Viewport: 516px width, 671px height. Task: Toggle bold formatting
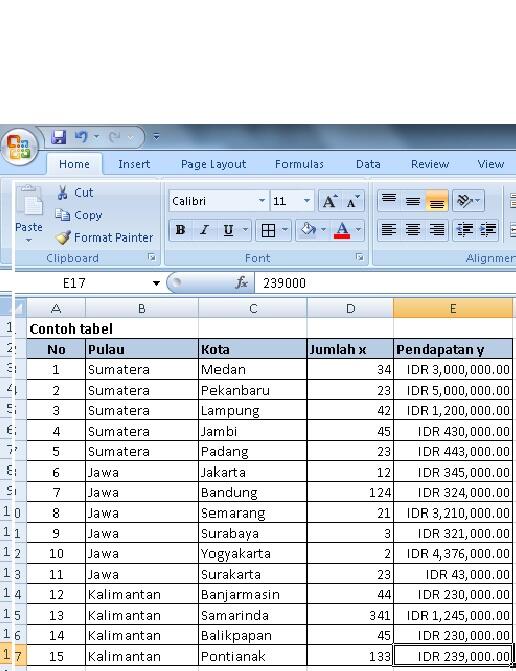click(181, 230)
